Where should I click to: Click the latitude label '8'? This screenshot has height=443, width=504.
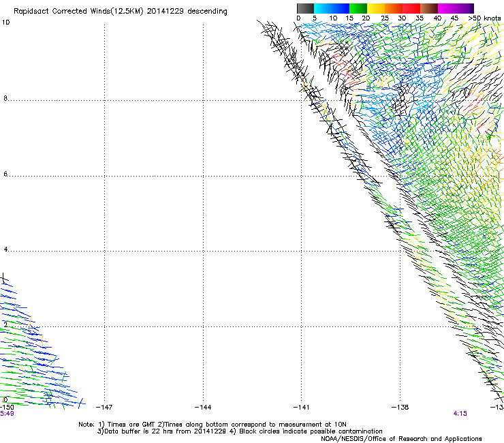tap(5, 98)
